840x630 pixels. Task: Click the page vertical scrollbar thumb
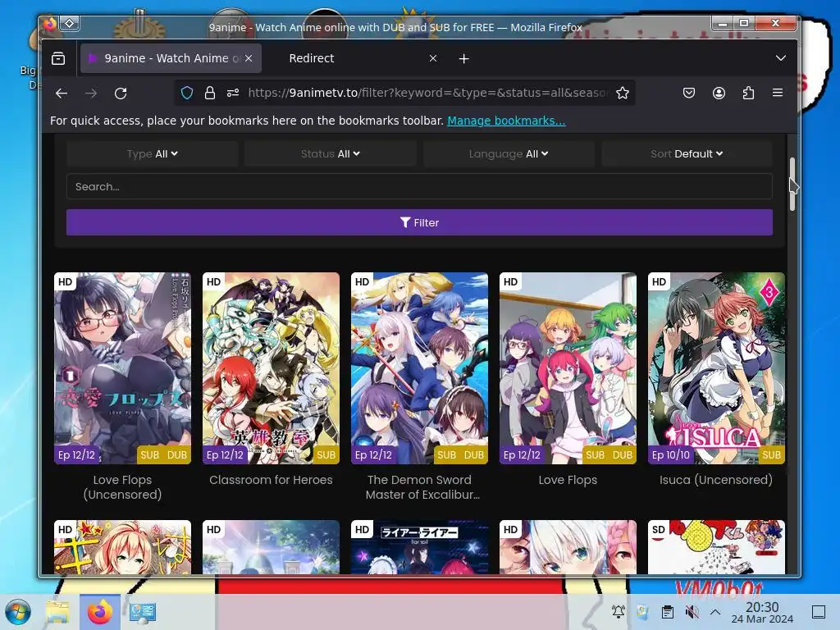coord(792,184)
